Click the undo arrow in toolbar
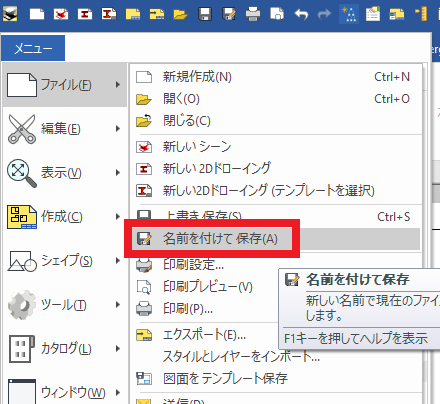440x404 pixels. 301,14
